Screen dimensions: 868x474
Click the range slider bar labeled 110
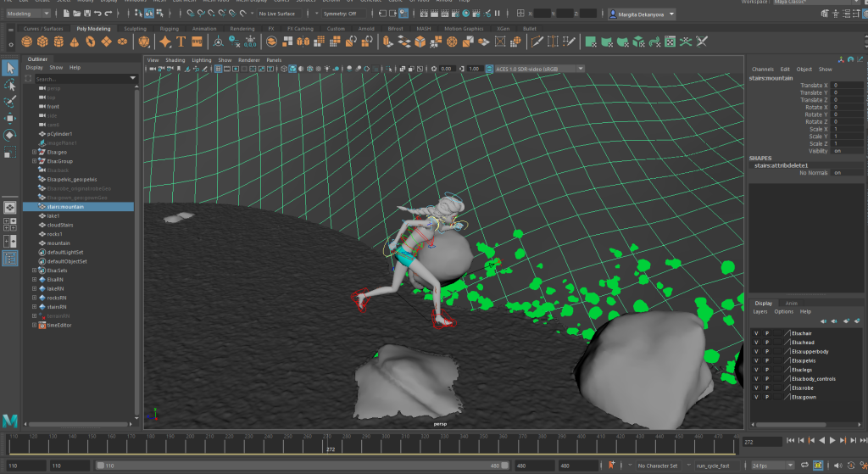click(x=303, y=466)
